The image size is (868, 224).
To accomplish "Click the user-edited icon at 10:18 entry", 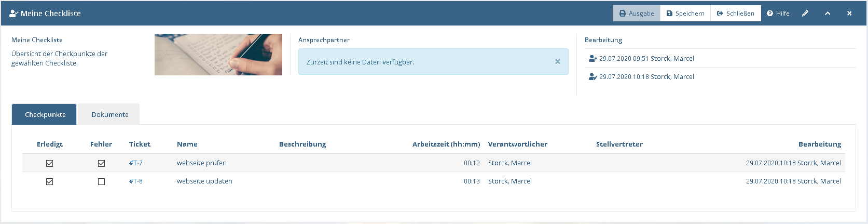I will (593, 77).
